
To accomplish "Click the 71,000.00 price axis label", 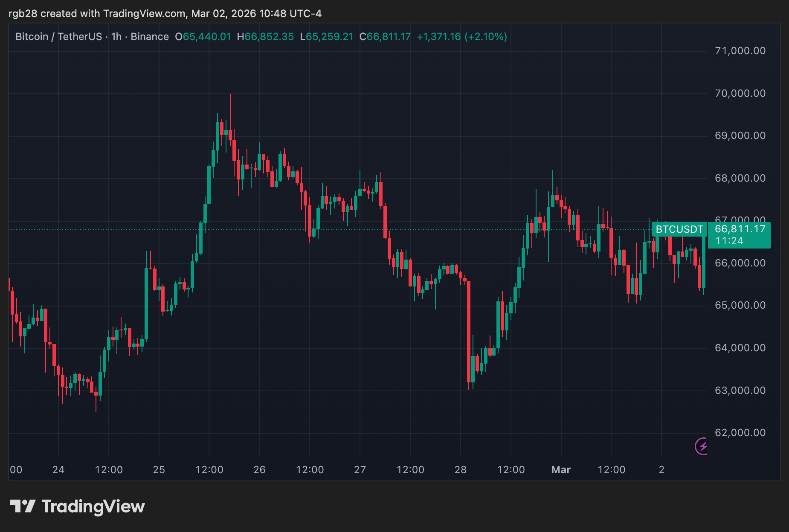I will pos(740,51).
